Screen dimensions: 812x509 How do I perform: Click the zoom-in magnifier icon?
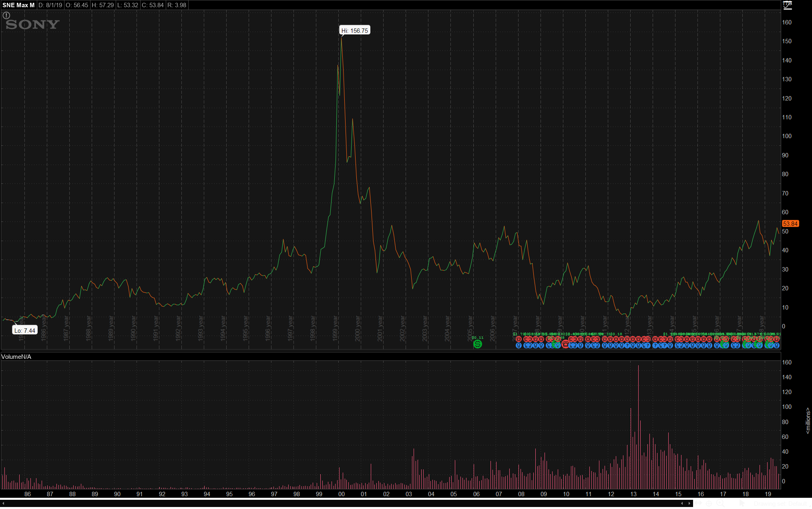pyautogui.click(x=720, y=503)
